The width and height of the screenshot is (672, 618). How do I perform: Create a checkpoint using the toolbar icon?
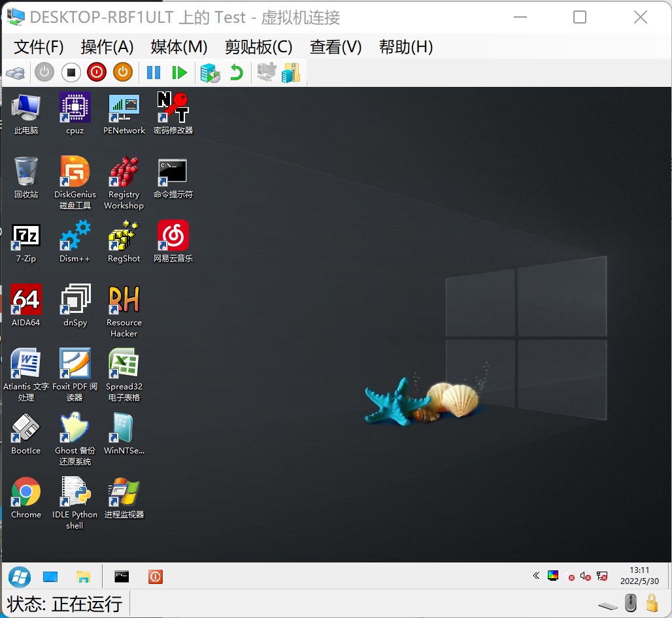[x=210, y=73]
